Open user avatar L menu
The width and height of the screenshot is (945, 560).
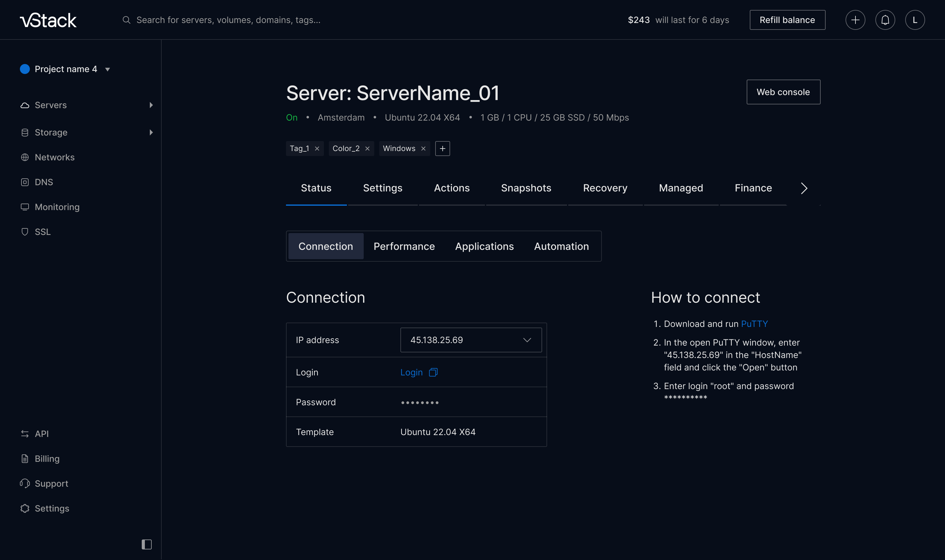(x=915, y=20)
